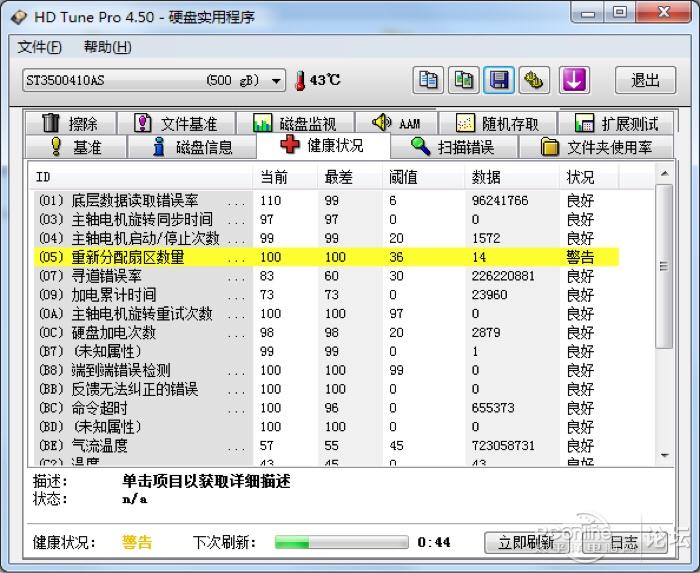
Task: Select the (01) 底层数据读取错误率 row
Action: (x=327, y=200)
